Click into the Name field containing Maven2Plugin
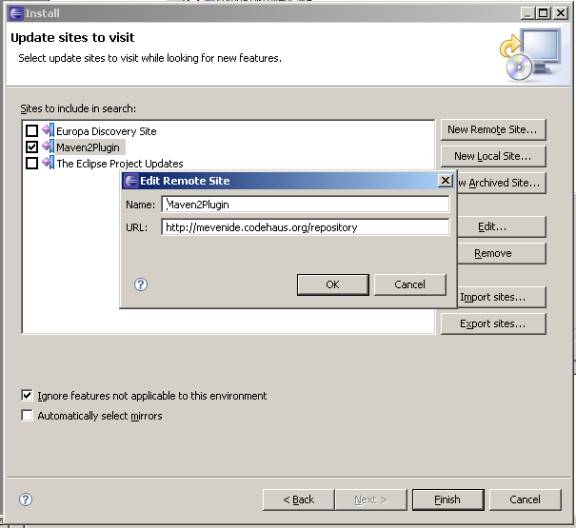 point(305,204)
